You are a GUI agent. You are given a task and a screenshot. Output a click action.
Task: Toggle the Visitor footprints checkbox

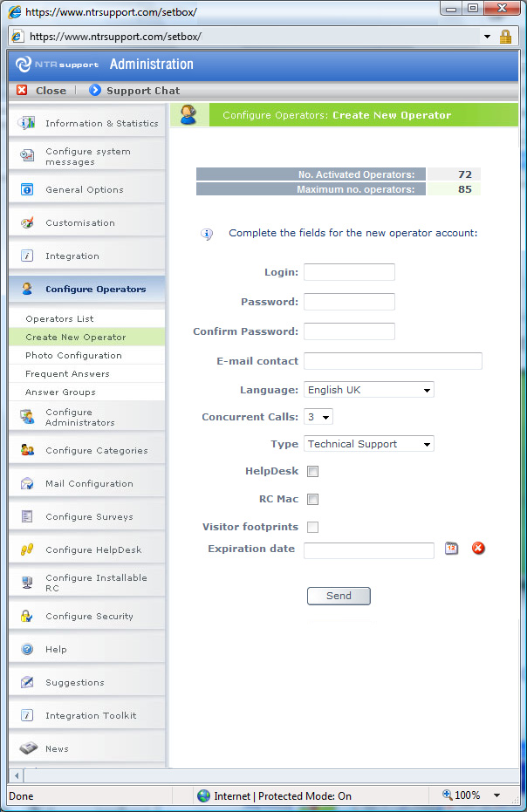tap(313, 527)
